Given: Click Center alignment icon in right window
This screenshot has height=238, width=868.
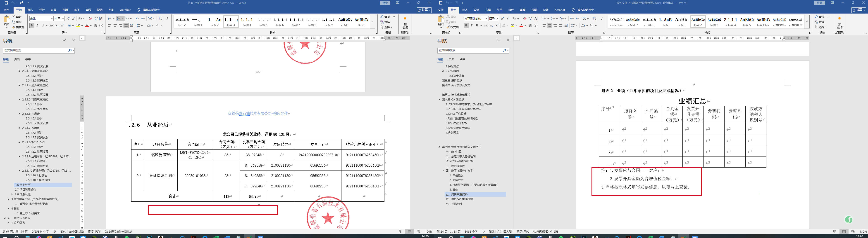Looking at the screenshot, I should (550, 26).
